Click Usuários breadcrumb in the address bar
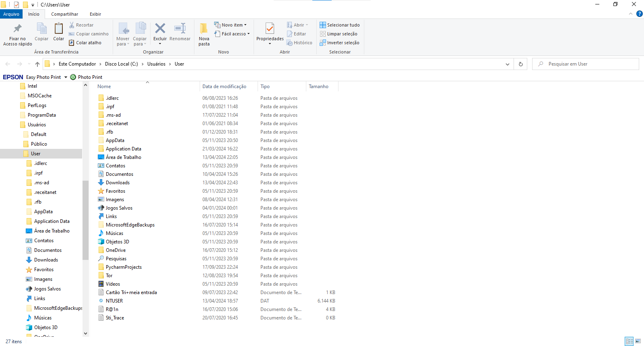644x346 pixels. click(156, 64)
